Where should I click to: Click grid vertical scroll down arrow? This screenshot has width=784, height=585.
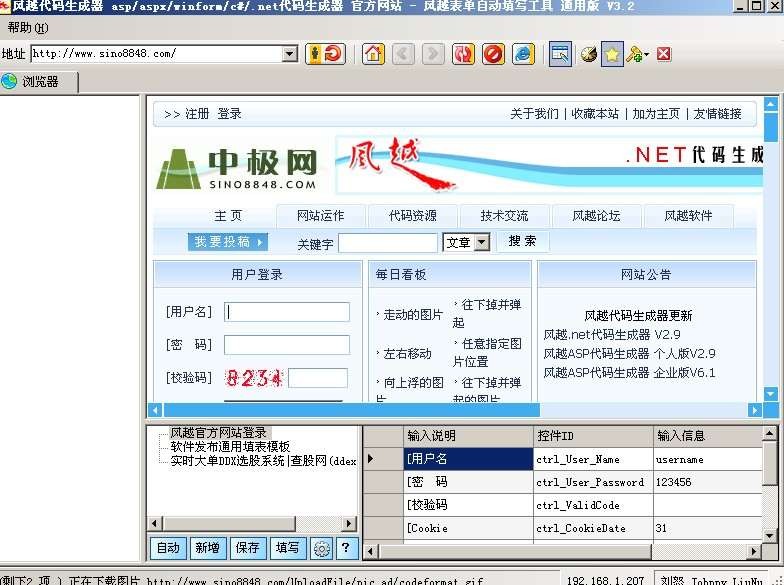770,536
